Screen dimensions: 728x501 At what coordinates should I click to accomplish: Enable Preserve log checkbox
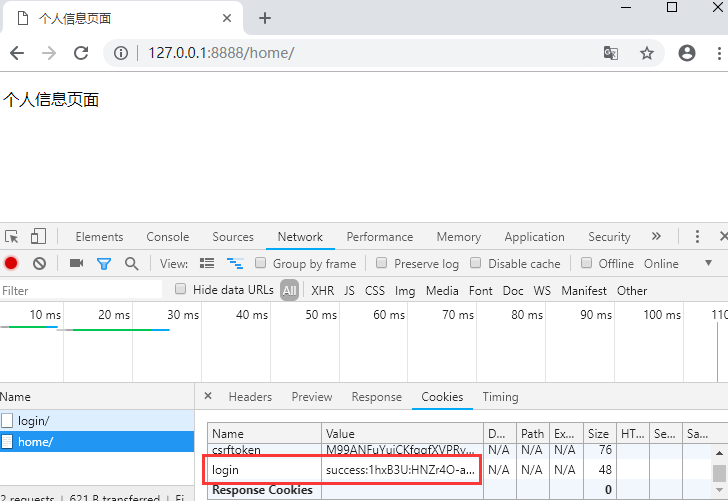pyautogui.click(x=381, y=263)
